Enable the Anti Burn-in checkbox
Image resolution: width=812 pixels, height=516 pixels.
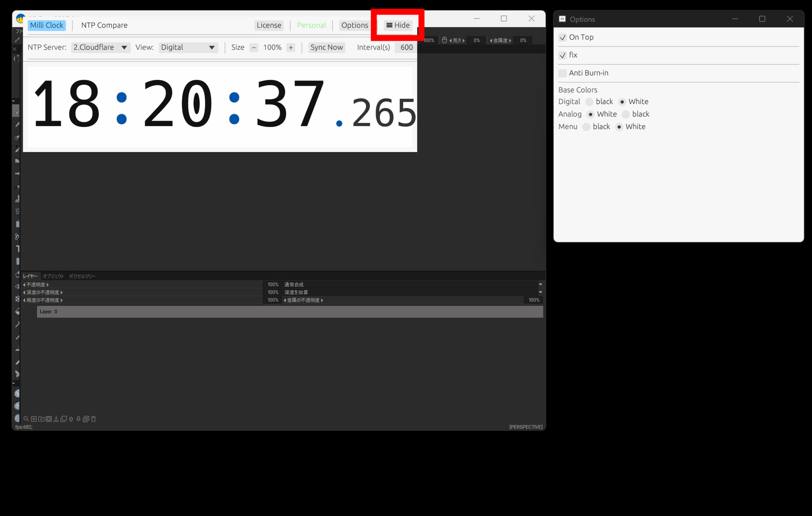(x=562, y=73)
